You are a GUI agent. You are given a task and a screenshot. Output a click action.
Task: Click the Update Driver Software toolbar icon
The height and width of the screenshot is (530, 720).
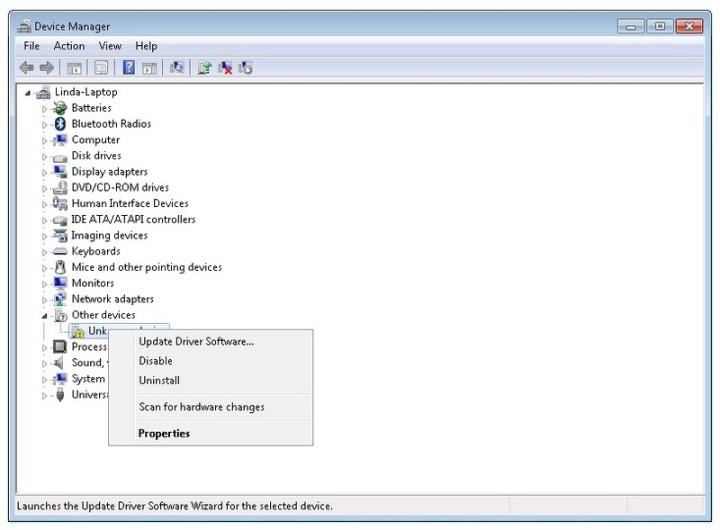(x=204, y=68)
